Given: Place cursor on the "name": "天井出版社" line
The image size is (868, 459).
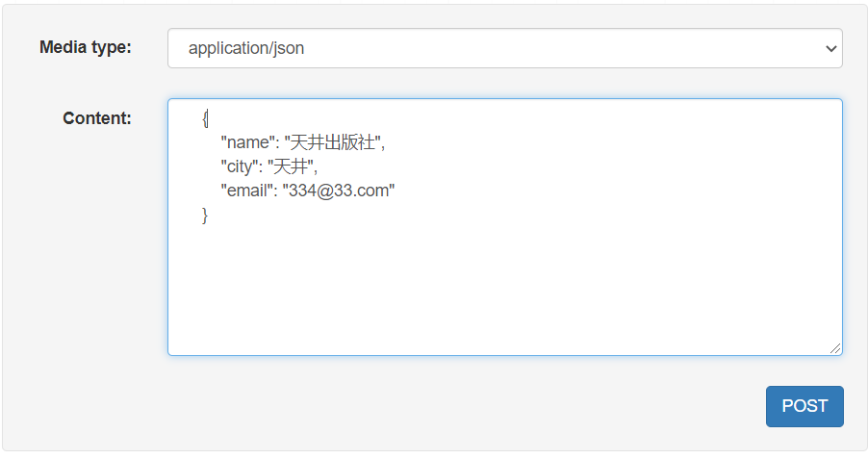Looking at the screenshot, I should coord(302,142).
